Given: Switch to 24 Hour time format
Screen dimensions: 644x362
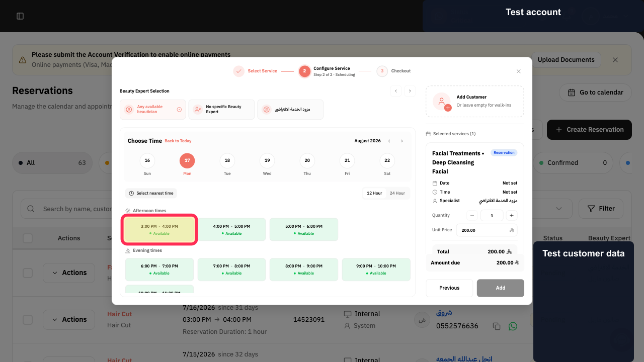Looking at the screenshot, I should coord(397,193).
